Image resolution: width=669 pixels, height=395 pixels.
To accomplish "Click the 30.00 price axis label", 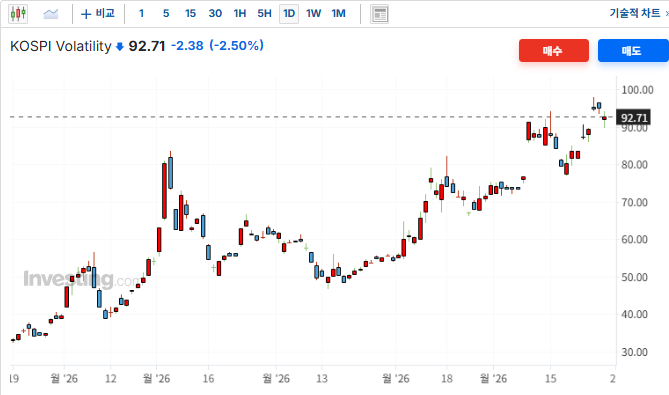I will point(634,352).
